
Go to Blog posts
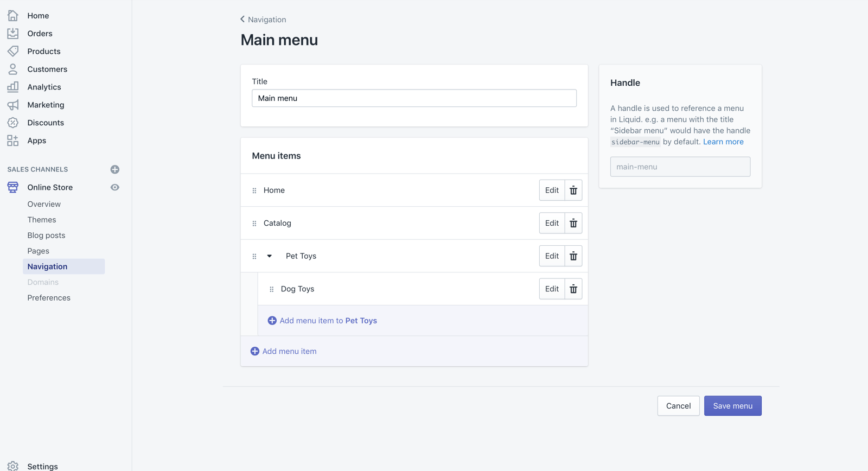[x=46, y=235]
